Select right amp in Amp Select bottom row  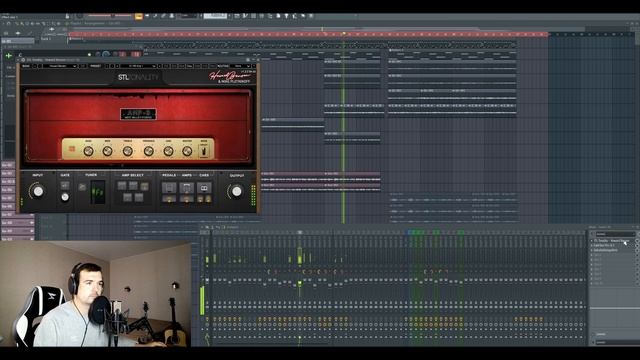(x=139, y=198)
